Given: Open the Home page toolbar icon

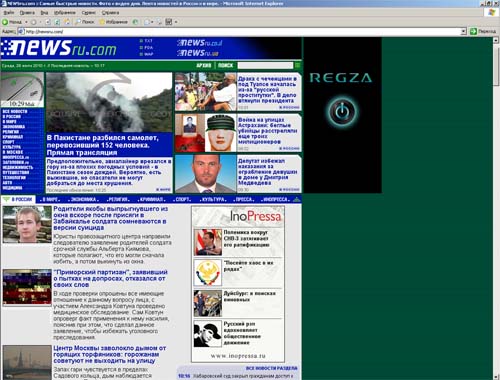Looking at the screenshot, I should coord(67,22).
